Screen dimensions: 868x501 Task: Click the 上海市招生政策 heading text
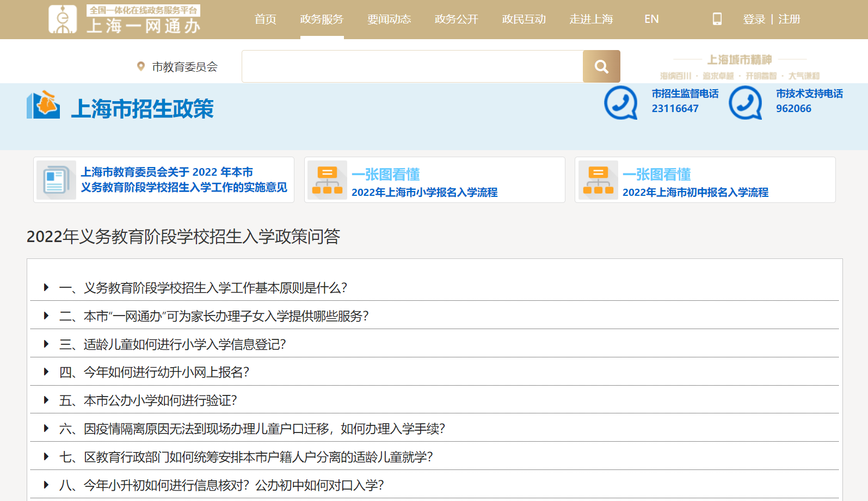pos(143,109)
